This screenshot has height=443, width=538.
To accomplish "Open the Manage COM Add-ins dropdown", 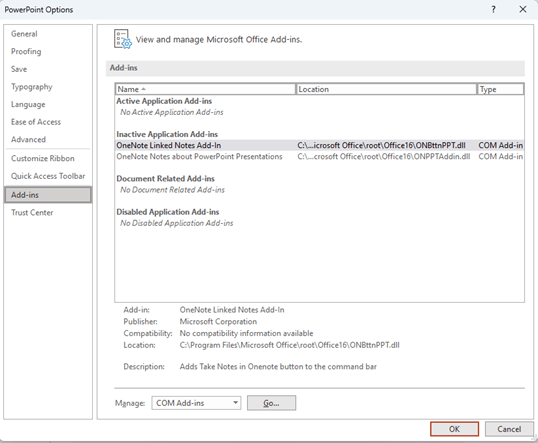I will click(x=196, y=403).
